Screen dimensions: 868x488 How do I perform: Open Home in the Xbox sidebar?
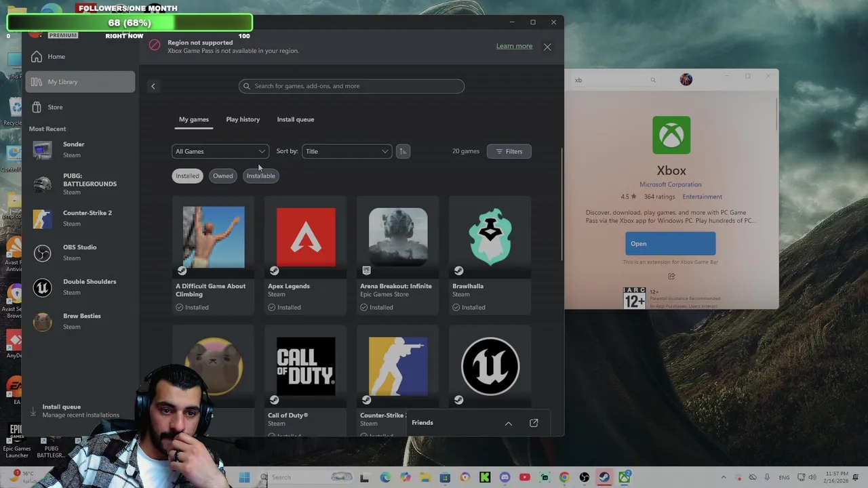tap(80, 57)
